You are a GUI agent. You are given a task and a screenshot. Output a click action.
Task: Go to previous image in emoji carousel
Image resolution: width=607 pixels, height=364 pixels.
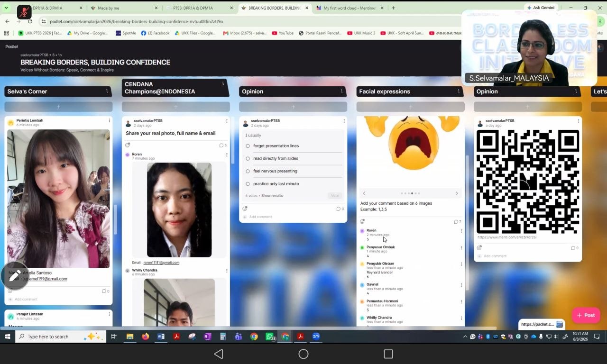(x=364, y=193)
